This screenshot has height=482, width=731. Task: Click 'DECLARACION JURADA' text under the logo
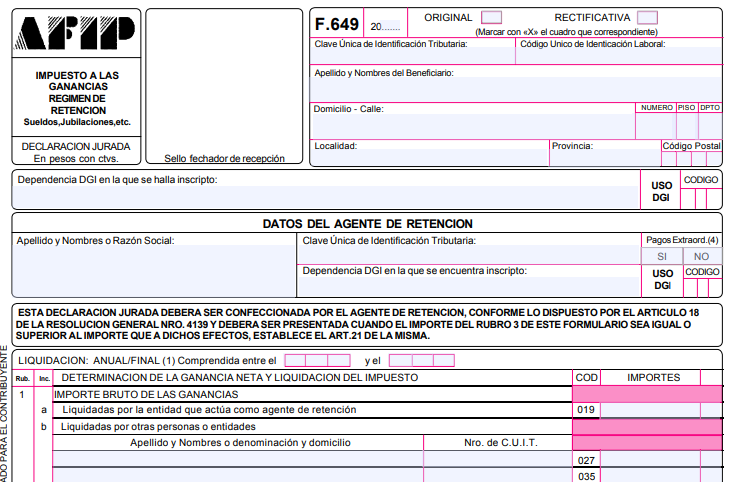point(76,146)
